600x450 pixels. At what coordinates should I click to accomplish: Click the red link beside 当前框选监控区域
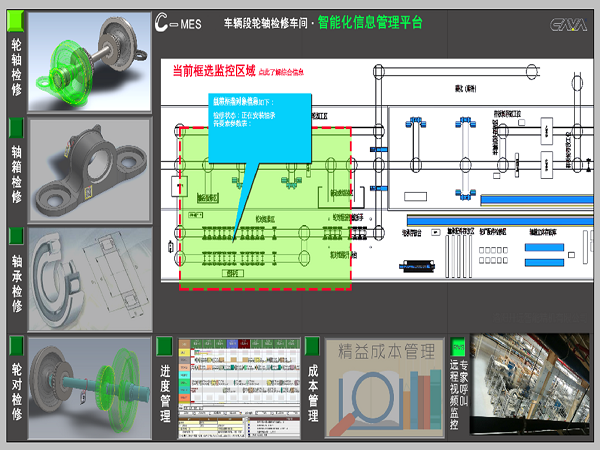(281, 72)
